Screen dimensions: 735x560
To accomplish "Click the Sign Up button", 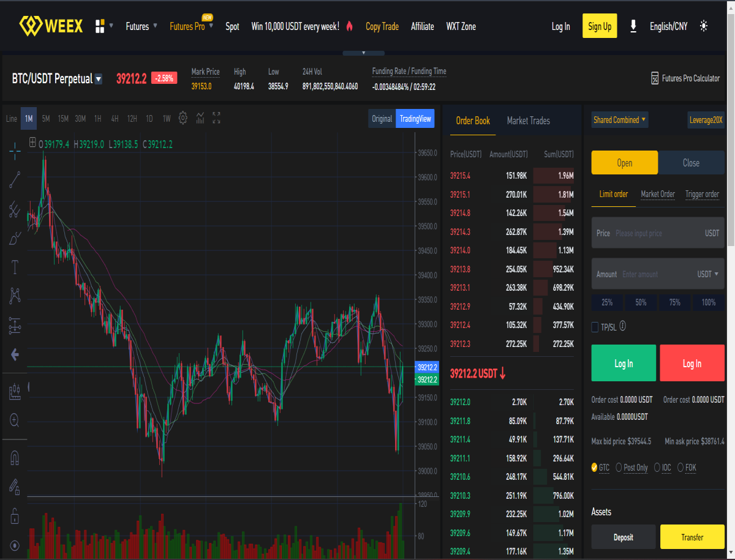I will [599, 26].
